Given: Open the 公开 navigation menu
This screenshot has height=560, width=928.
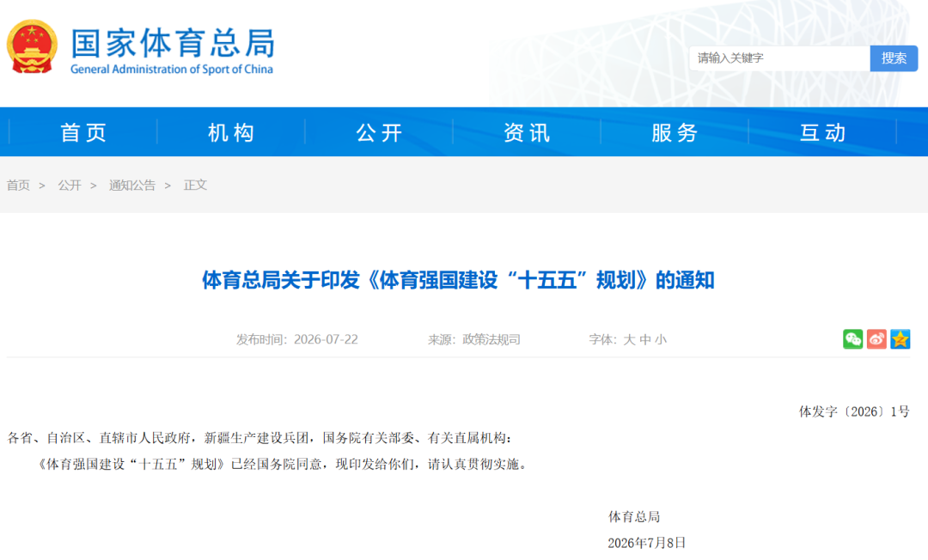Looking at the screenshot, I should [x=380, y=132].
